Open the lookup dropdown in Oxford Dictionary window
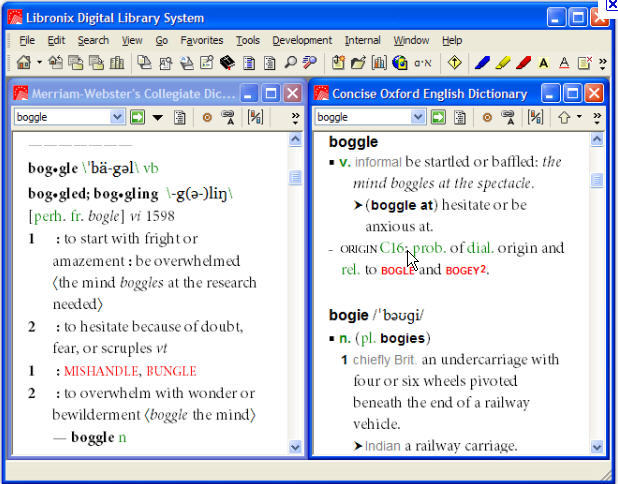 point(418,117)
